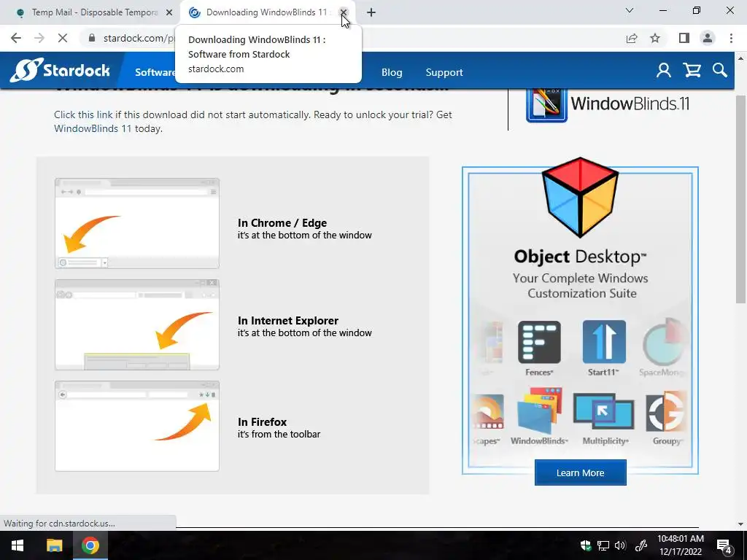The width and height of the screenshot is (747, 560).
Task: Click the page vertical scrollbar thumb
Action: (x=740, y=199)
